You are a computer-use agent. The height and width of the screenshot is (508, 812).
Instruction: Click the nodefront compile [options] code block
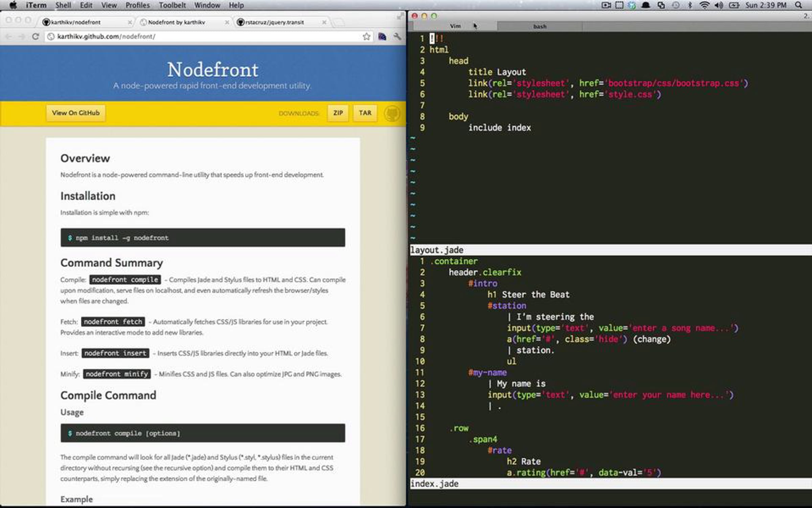[x=203, y=433]
